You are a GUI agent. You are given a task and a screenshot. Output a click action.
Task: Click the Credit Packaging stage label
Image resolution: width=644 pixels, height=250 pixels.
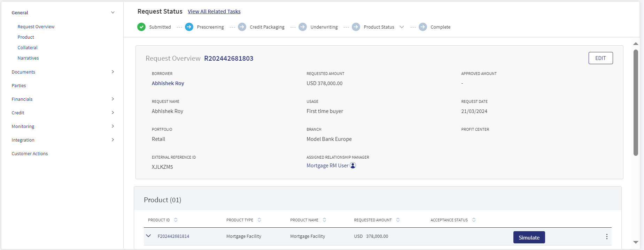pyautogui.click(x=267, y=27)
